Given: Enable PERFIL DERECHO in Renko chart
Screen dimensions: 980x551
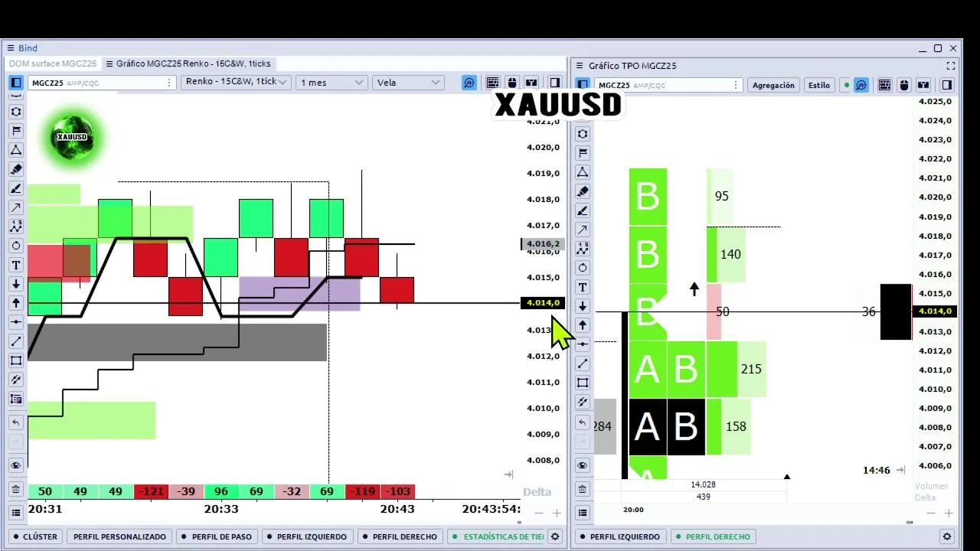Looking at the screenshot, I should (399, 536).
